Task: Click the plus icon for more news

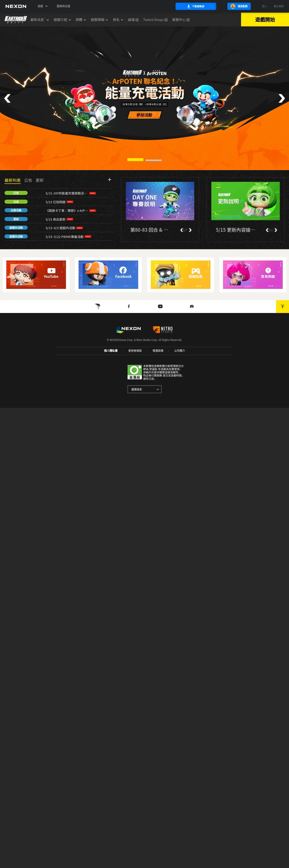Action: point(109,180)
